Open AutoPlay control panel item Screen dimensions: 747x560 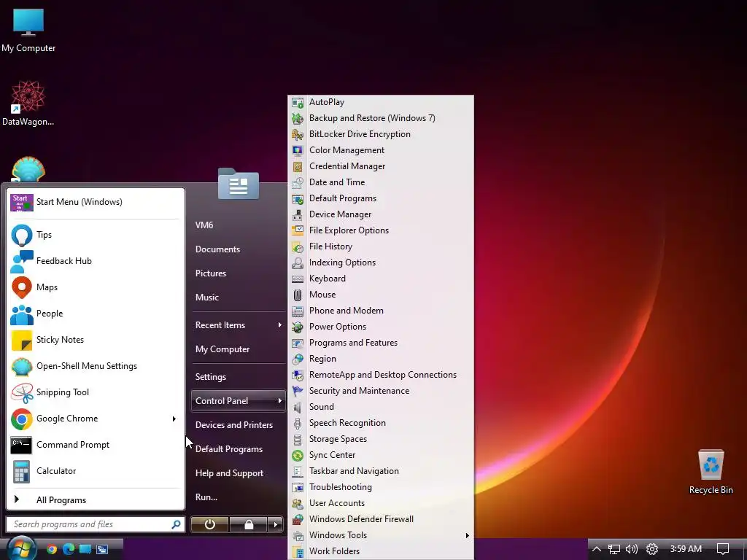tap(381, 102)
